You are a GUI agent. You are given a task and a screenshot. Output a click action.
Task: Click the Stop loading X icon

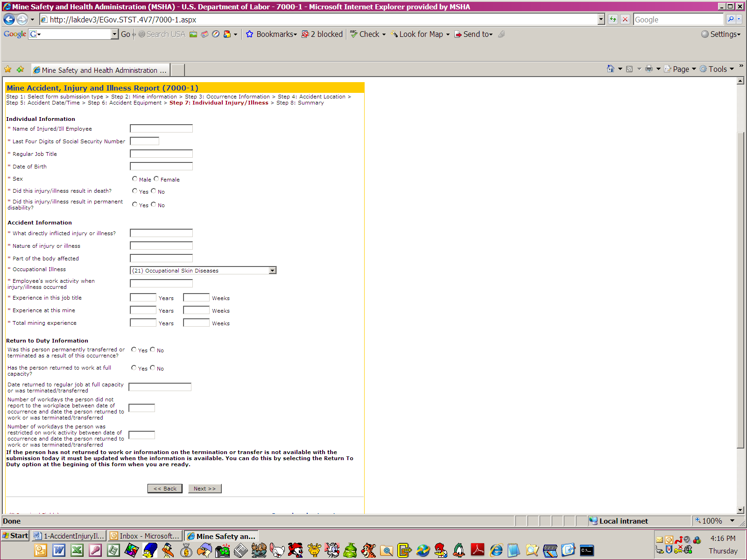625,19
